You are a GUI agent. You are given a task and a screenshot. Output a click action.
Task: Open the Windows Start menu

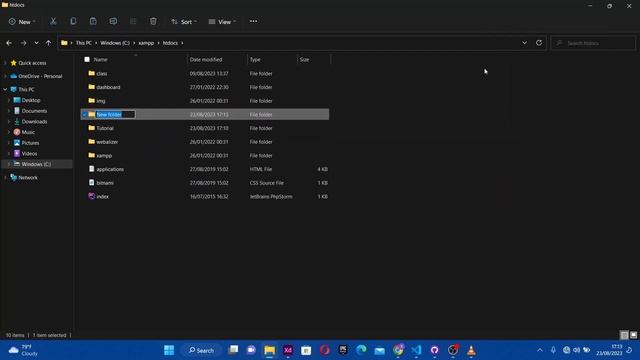169,350
